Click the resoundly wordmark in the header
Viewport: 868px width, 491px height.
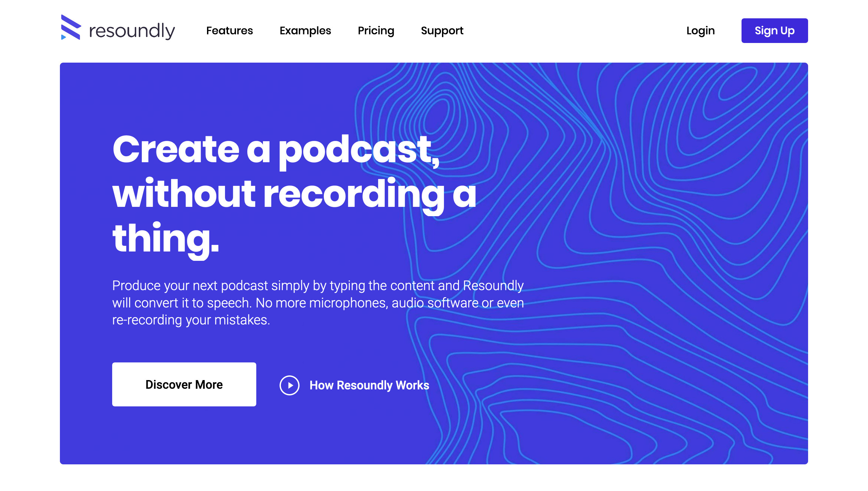tap(132, 31)
